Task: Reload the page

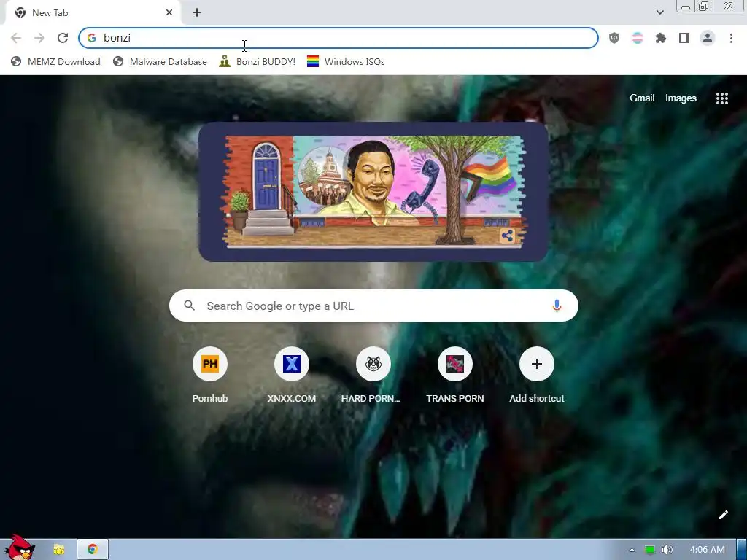Action: [x=63, y=38]
